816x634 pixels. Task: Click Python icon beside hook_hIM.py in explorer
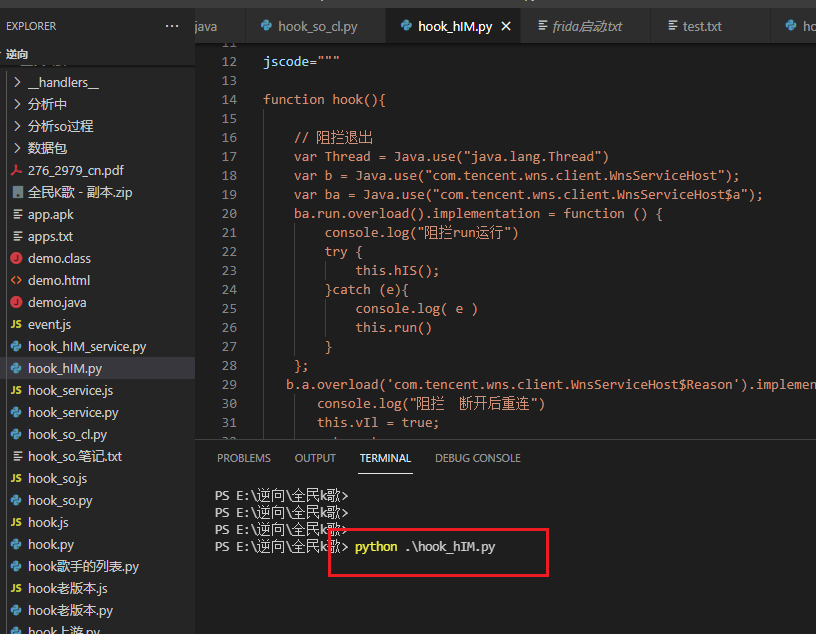(17, 368)
